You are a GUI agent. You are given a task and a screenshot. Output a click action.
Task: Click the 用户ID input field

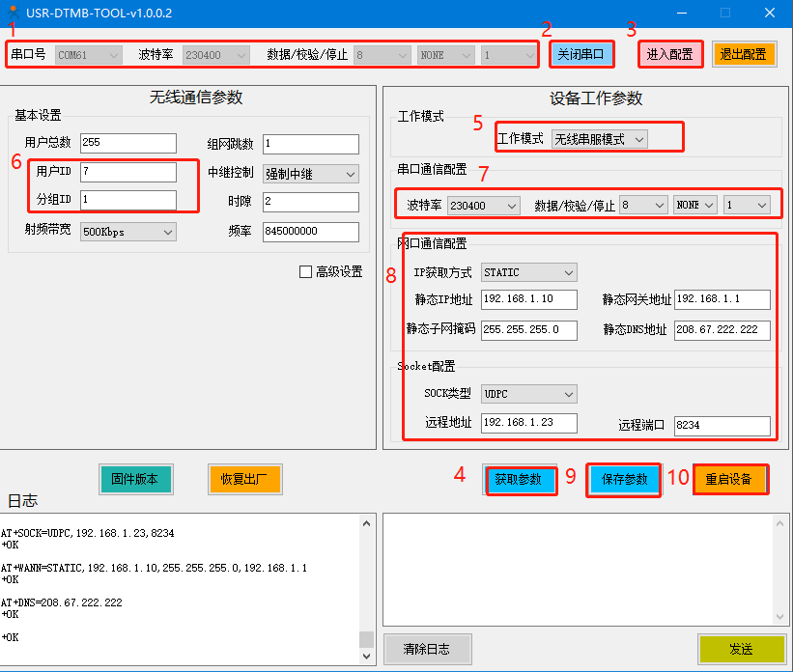click(127, 172)
